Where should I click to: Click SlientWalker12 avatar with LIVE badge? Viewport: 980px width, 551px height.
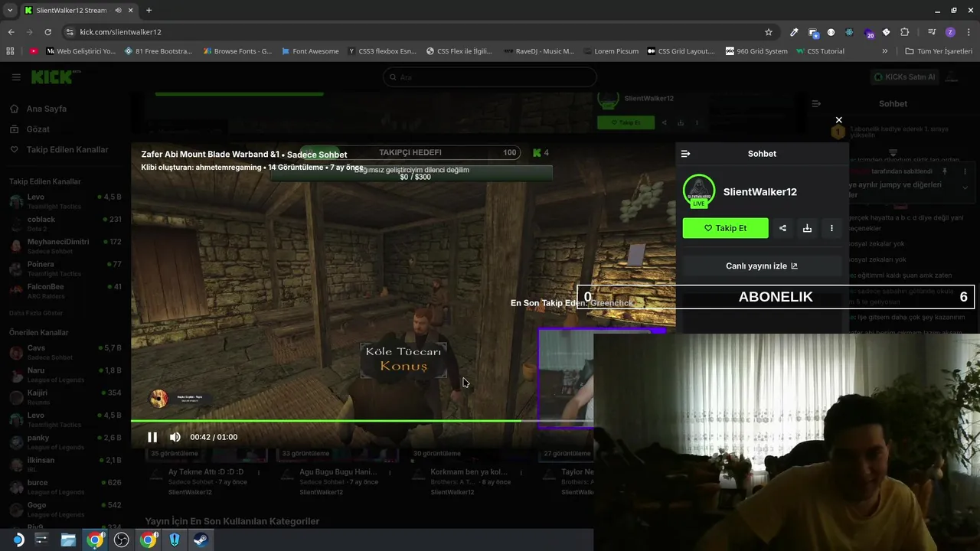click(x=698, y=191)
